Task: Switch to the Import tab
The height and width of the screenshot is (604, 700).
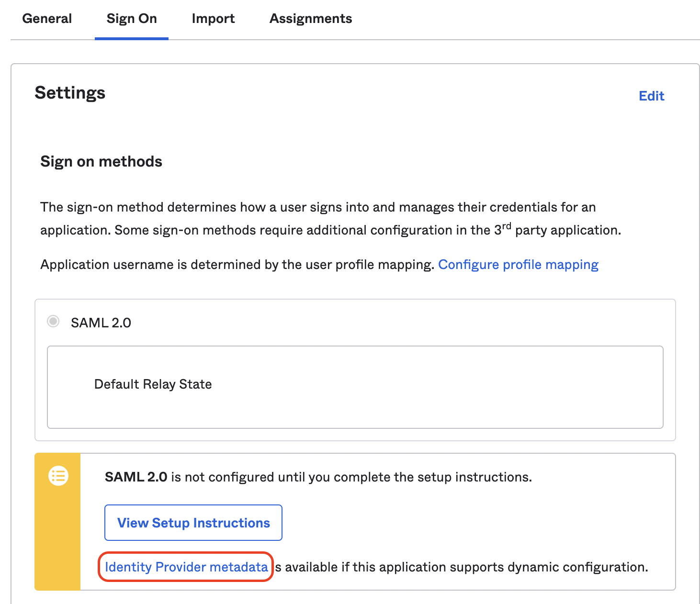Action: 213,19
